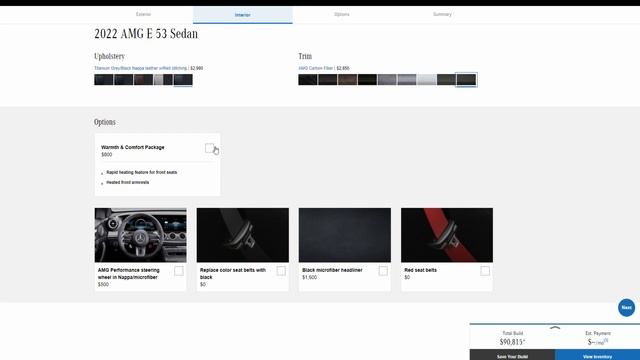
Task: Open View Inventory
Action: [x=597, y=355]
